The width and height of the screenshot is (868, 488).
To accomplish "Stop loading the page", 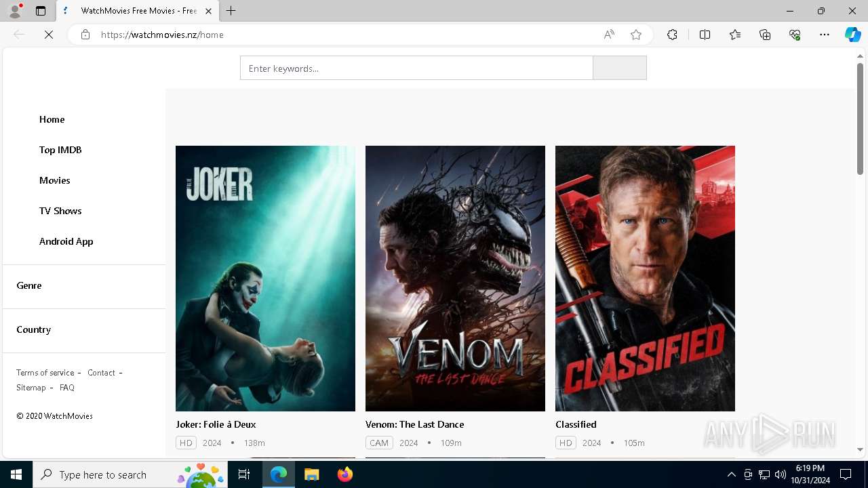I will tap(49, 35).
